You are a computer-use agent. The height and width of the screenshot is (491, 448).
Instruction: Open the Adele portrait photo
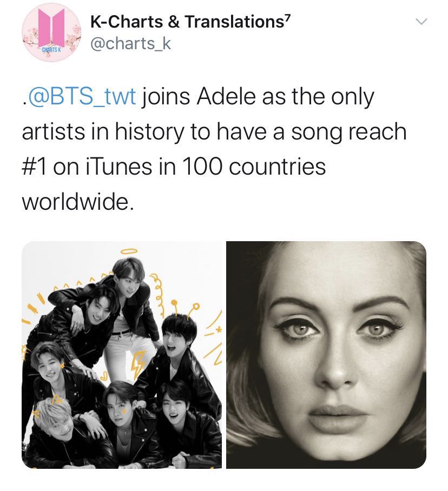[326, 355]
